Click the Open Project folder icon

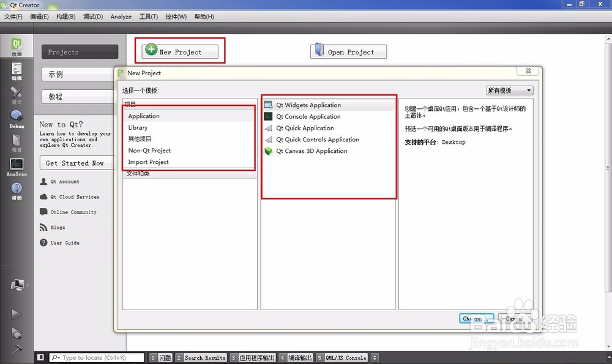319,50
